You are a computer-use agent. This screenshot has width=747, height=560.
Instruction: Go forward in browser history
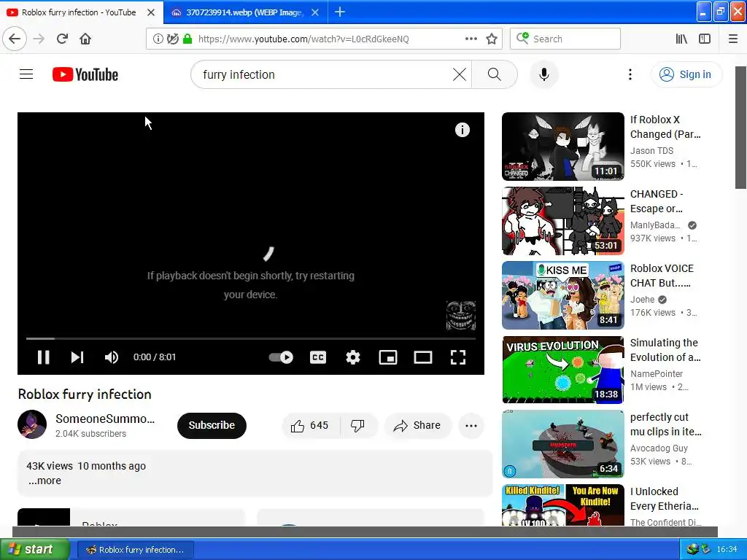click(x=39, y=39)
